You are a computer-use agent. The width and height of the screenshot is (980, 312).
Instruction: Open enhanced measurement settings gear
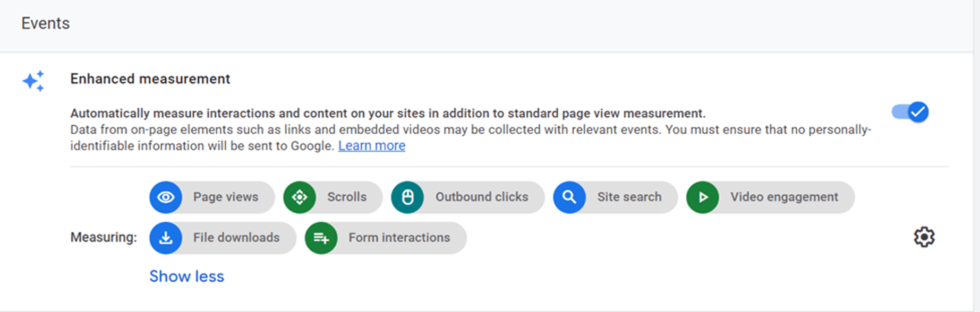(924, 237)
